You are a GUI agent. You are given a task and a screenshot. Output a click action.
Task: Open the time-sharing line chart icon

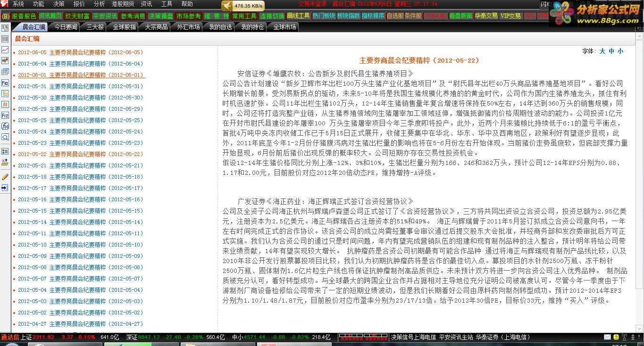(5, 50)
